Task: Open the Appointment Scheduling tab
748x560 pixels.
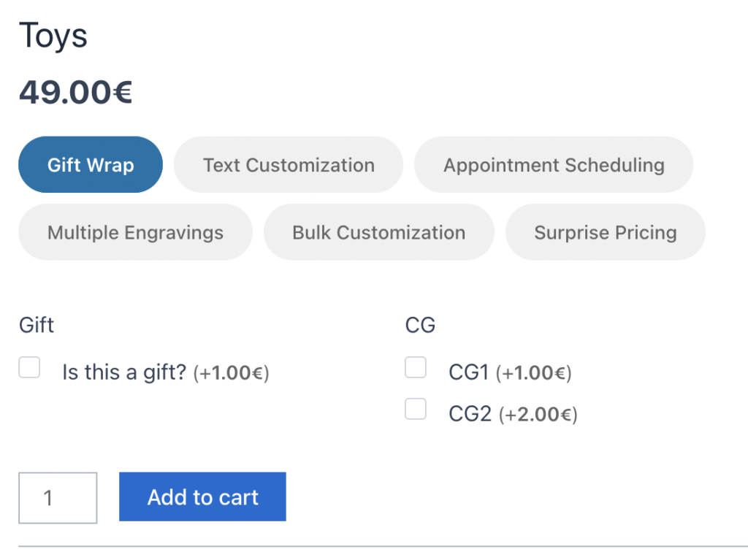Action: click(554, 165)
